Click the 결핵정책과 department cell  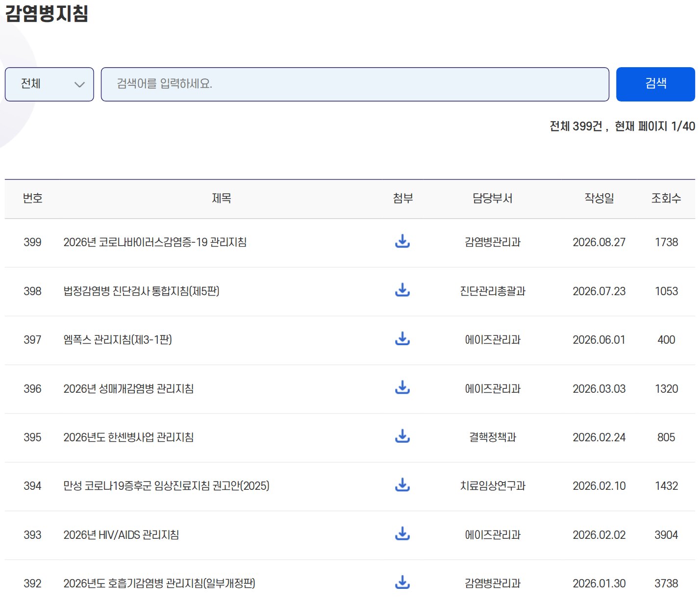click(493, 437)
